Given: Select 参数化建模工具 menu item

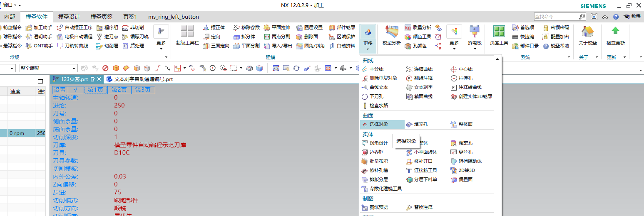Looking at the screenshot, I should (x=382, y=189).
